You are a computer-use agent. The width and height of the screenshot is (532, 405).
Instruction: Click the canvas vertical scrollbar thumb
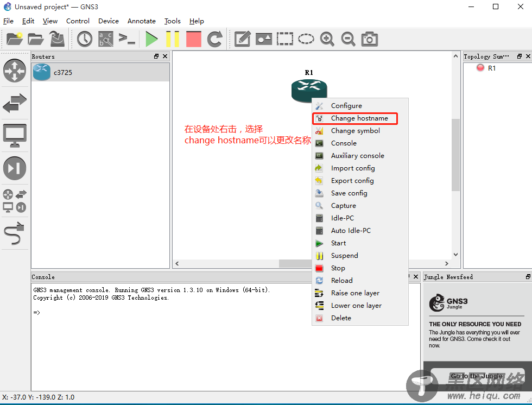point(455,155)
